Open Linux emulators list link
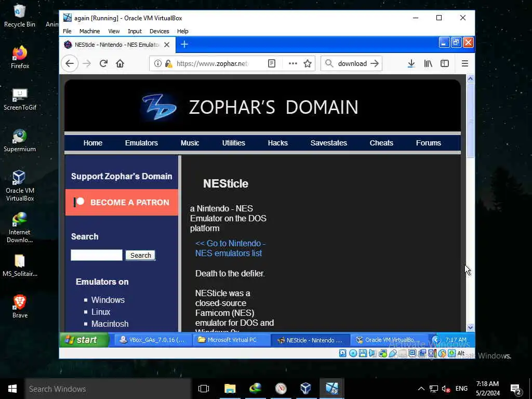Viewport: 532px width, 399px height. [x=101, y=312]
